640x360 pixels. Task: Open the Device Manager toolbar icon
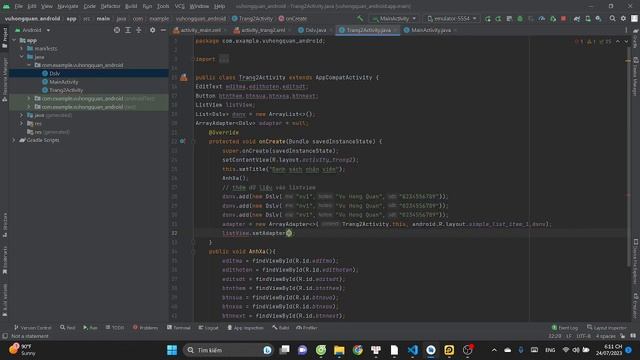pyautogui.click(x=588, y=18)
